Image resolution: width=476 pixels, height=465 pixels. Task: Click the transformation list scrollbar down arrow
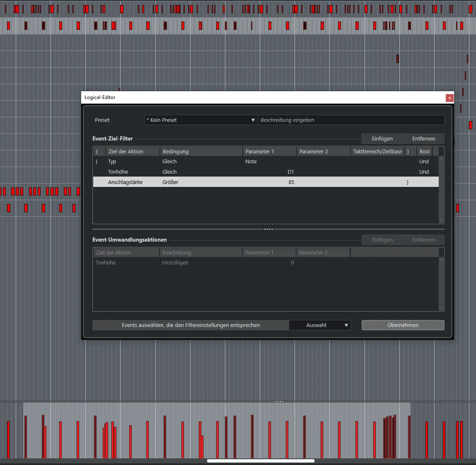coord(441,308)
